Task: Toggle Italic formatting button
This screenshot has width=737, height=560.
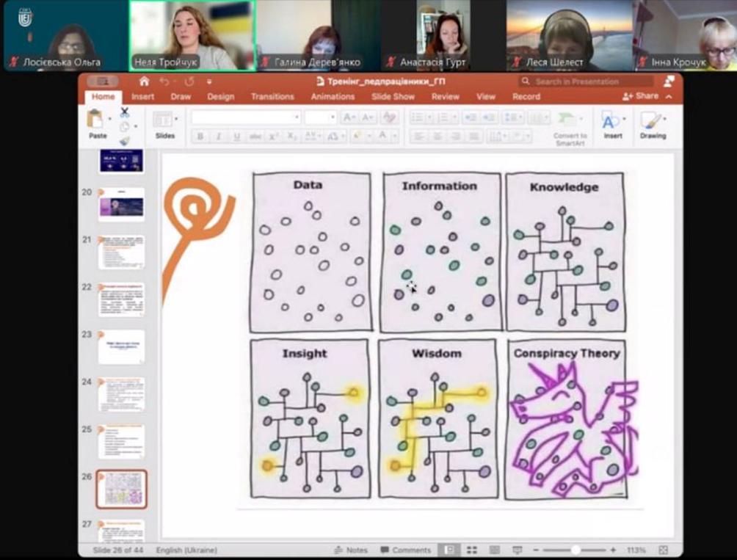Action: [218, 137]
